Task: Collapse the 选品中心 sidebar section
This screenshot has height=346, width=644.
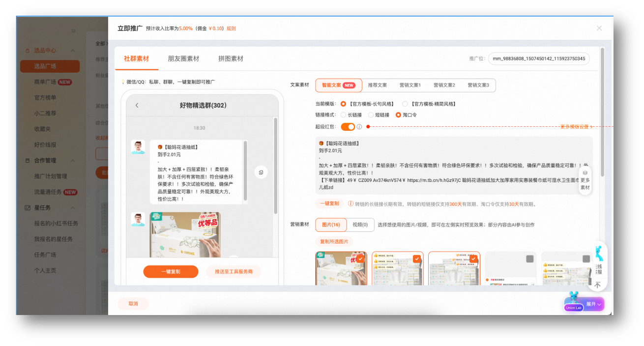Action: pos(73,50)
